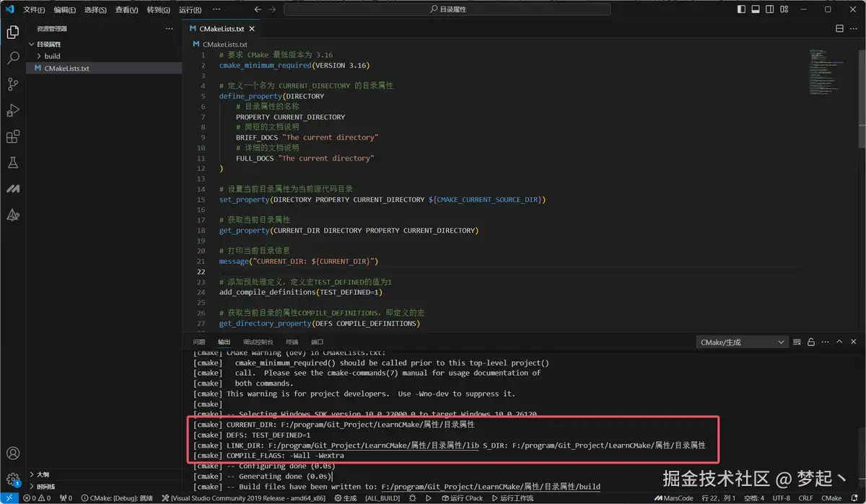Open the CMake view icon in activity bar
The image size is (866, 504).
[x=12, y=214]
